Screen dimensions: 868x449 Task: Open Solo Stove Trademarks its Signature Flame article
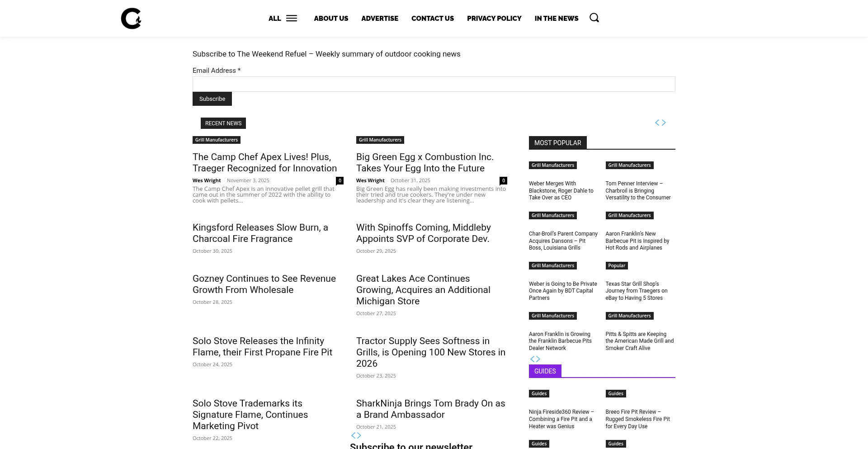[250, 415]
